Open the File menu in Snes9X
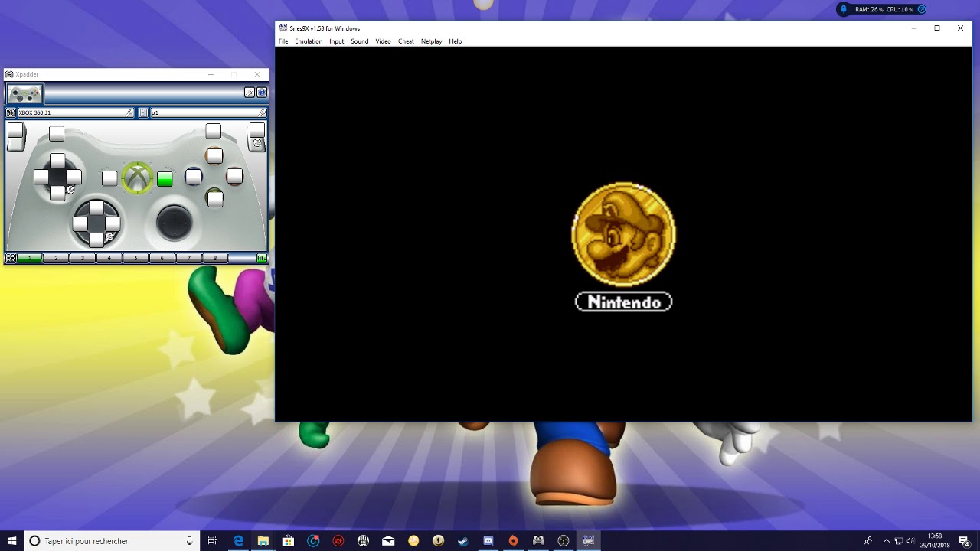 [283, 41]
